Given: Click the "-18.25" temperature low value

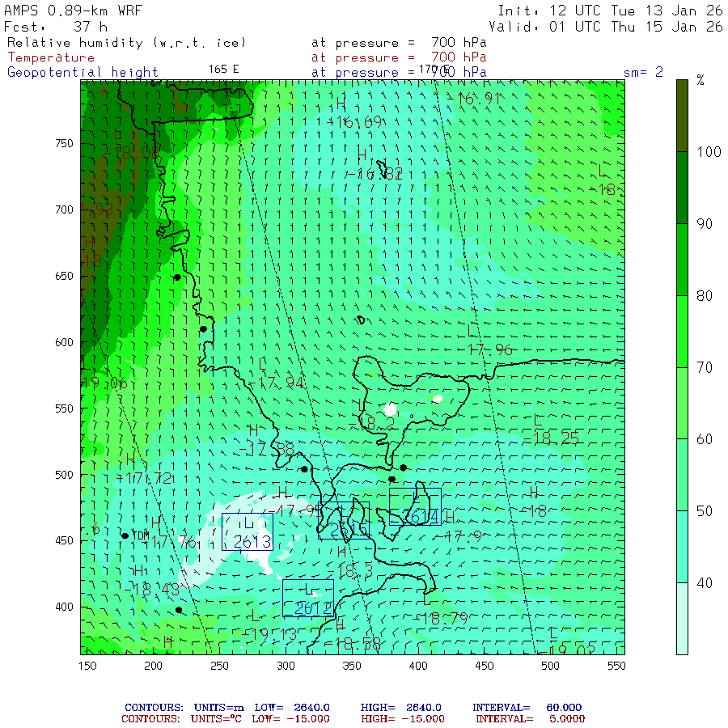Looking at the screenshot, I should pyautogui.click(x=551, y=438).
